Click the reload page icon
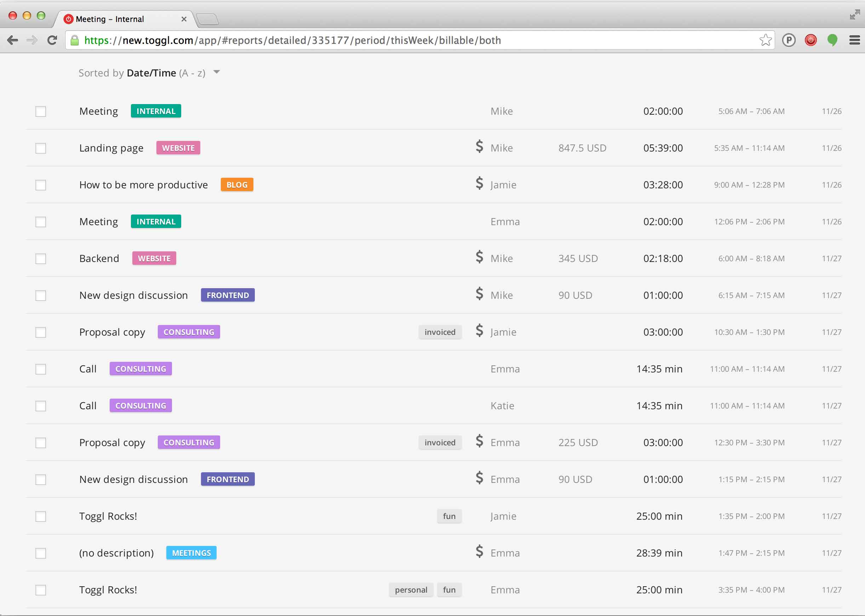Viewport: 865px width, 616px height. [x=52, y=40]
